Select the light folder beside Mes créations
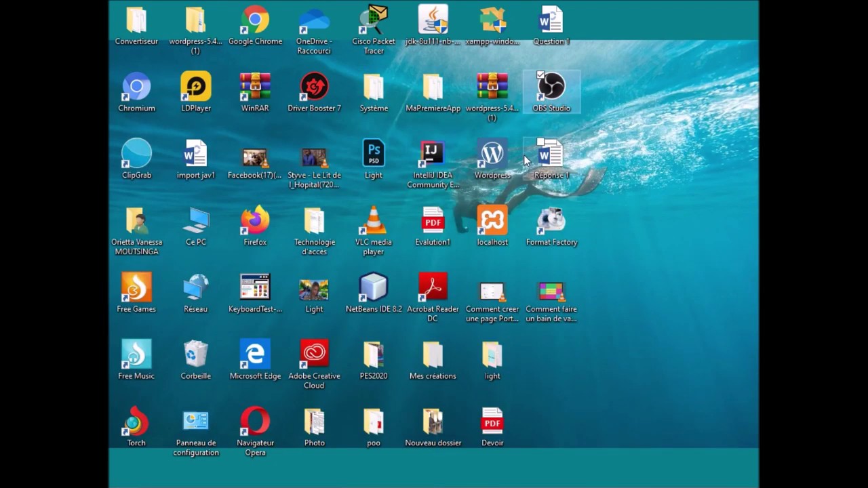Screen dimensions: 868x488 click(x=492, y=354)
